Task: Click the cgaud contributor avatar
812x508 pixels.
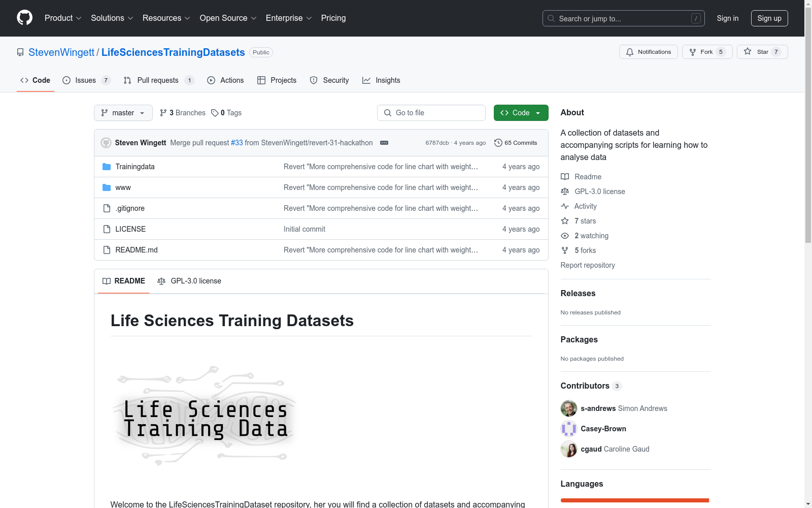Action: tap(569, 449)
